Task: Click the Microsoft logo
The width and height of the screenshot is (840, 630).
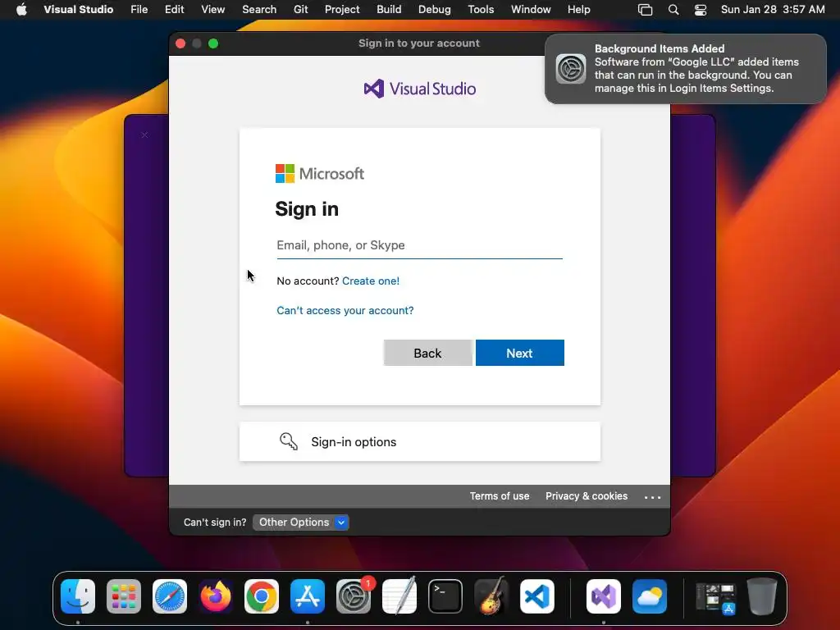Action: click(x=320, y=174)
